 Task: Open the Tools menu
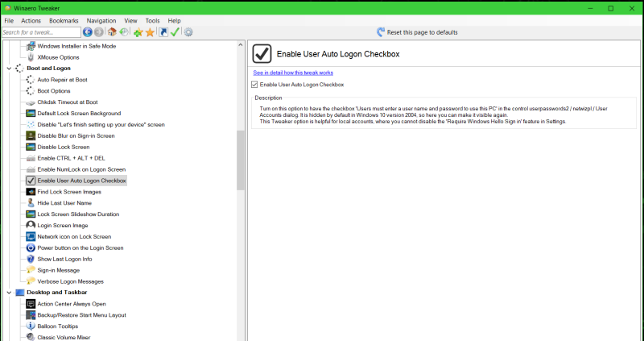152,21
